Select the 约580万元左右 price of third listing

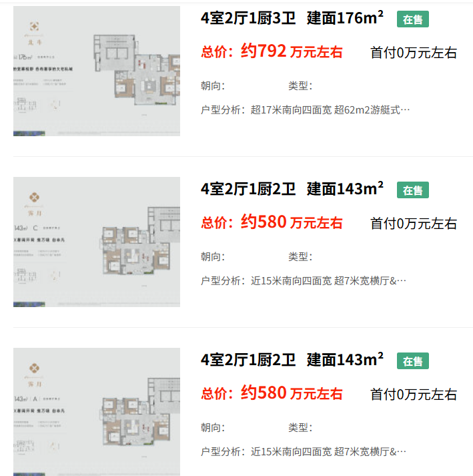(x=292, y=393)
